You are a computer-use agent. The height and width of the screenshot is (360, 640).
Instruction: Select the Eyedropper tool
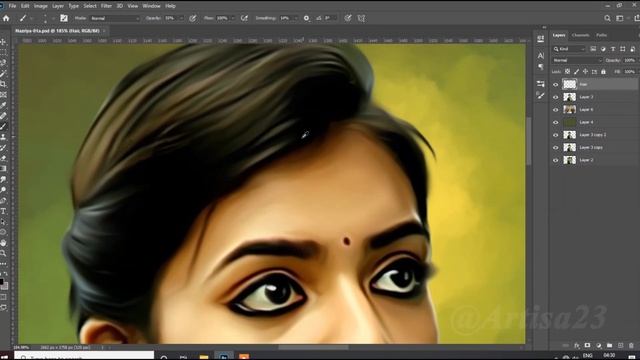(x=3, y=105)
